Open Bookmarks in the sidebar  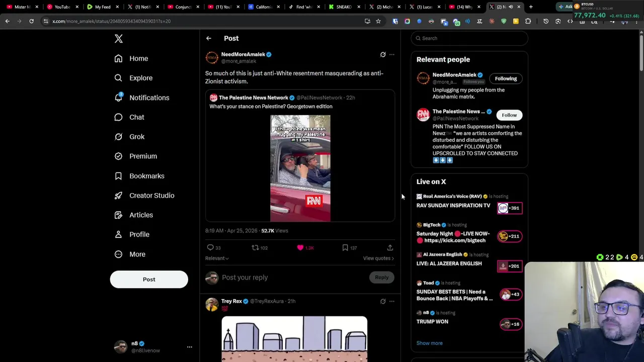139,176
